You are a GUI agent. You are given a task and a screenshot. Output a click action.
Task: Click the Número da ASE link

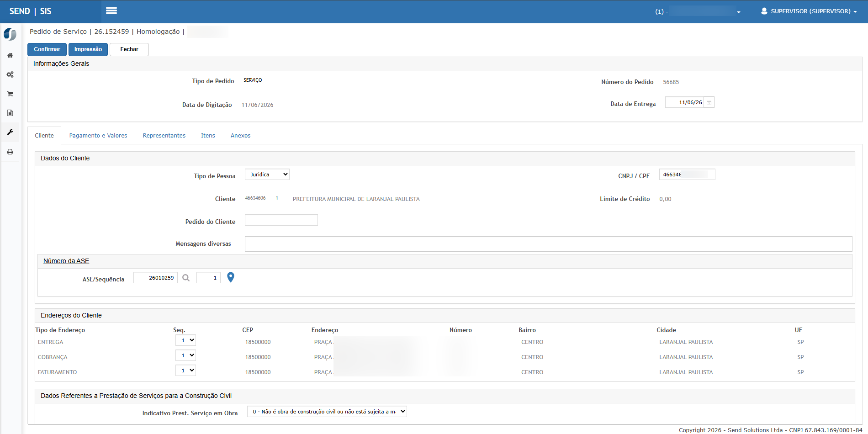coord(66,261)
